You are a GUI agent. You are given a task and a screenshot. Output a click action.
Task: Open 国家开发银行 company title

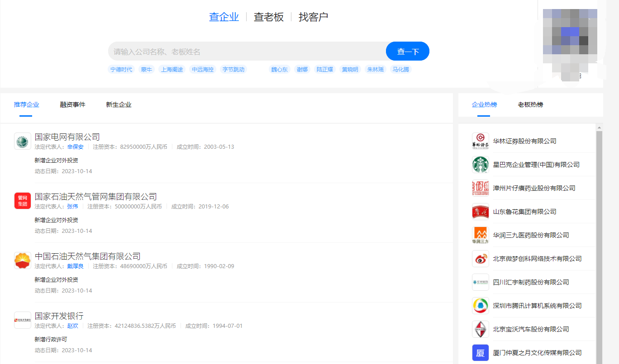click(x=59, y=316)
